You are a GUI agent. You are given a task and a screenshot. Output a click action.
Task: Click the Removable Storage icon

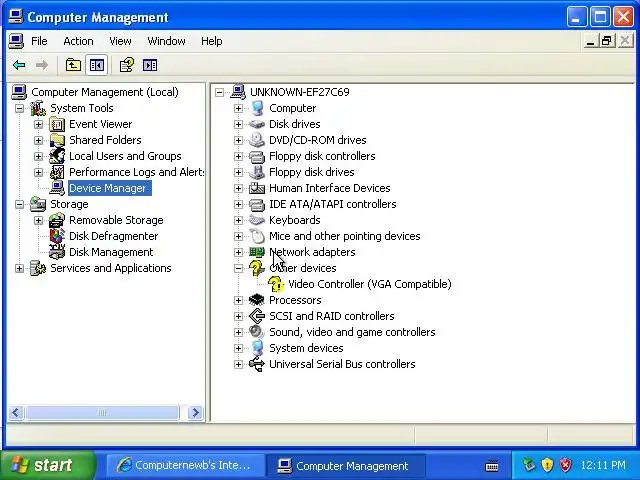coord(57,220)
